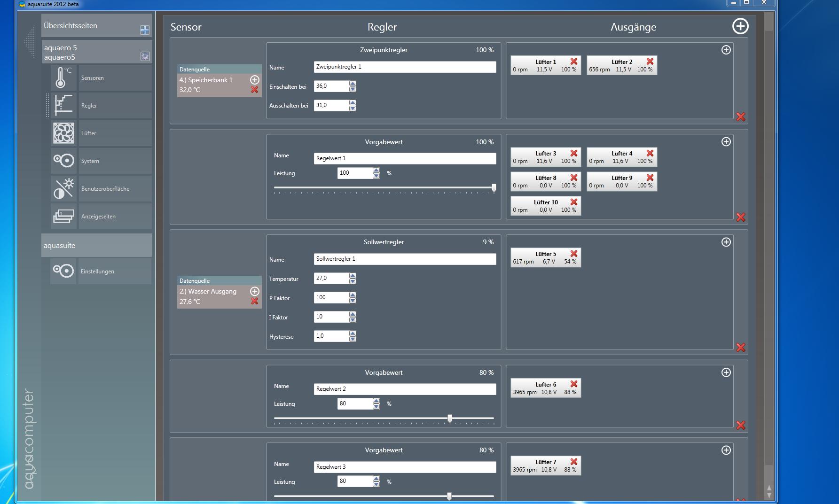Open the Lüfter fan icon

click(x=63, y=133)
